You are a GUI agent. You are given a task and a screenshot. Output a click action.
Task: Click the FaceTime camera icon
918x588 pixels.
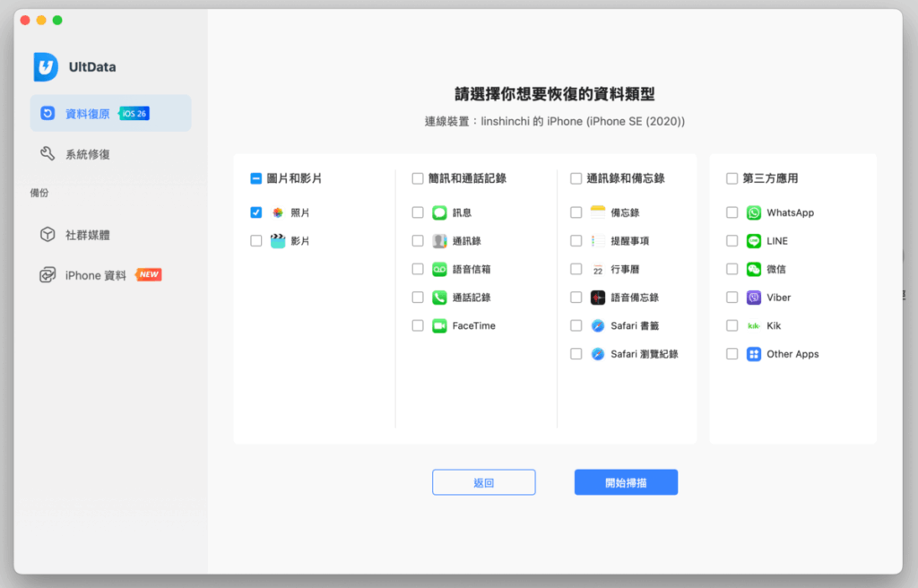[439, 326]
